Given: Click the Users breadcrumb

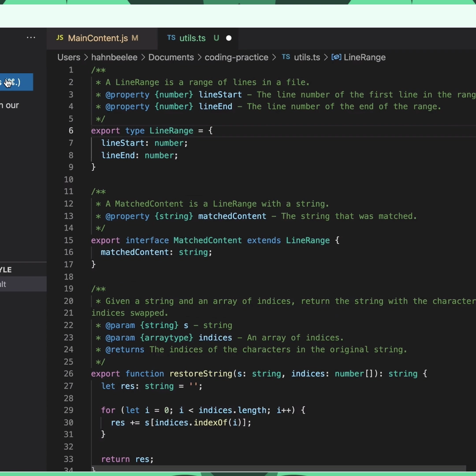Looking at the screenshot, I should [x=69, y=57].
